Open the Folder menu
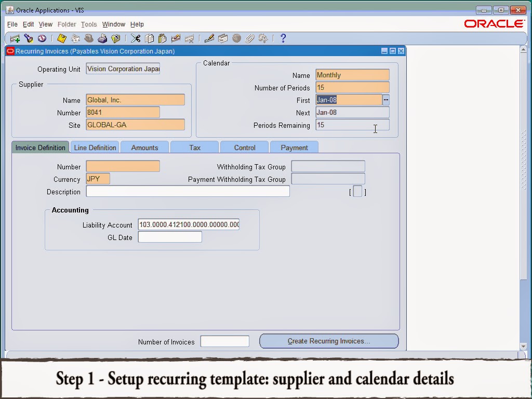 pos(66,24)
